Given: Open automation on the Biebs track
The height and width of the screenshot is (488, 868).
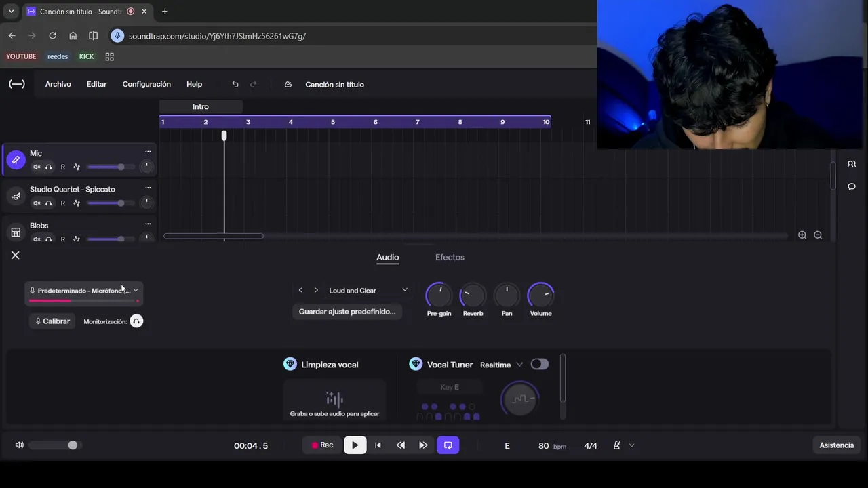Looking at the screenshot, I should tap(77, 239).
